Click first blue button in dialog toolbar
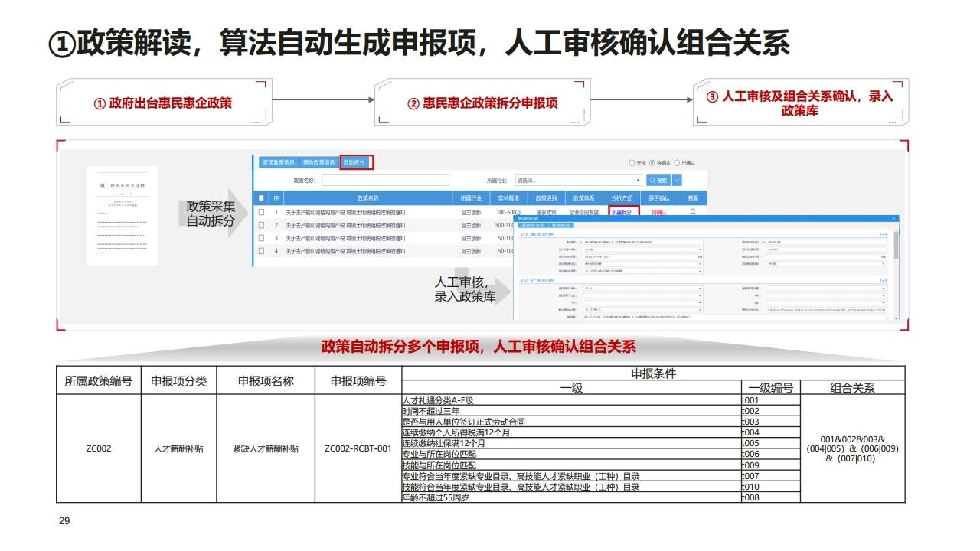This screenshot has height=551, width=980. [532, 225]
